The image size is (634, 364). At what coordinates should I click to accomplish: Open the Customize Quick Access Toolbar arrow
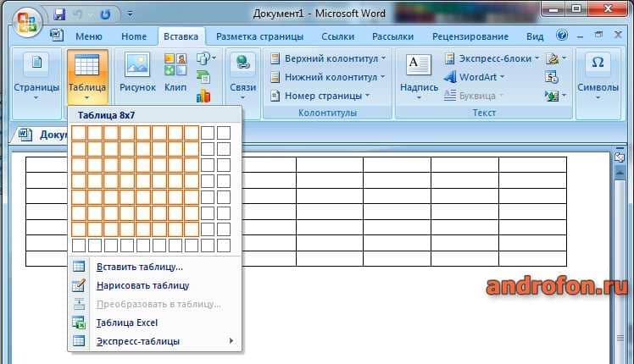pyautogui.click(x=130, y=14)
